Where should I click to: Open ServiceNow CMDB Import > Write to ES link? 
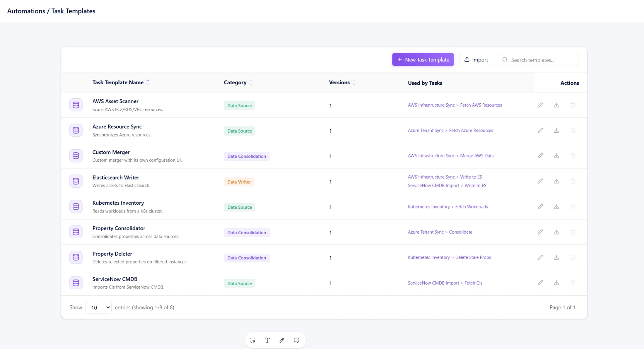coord(447,186)
